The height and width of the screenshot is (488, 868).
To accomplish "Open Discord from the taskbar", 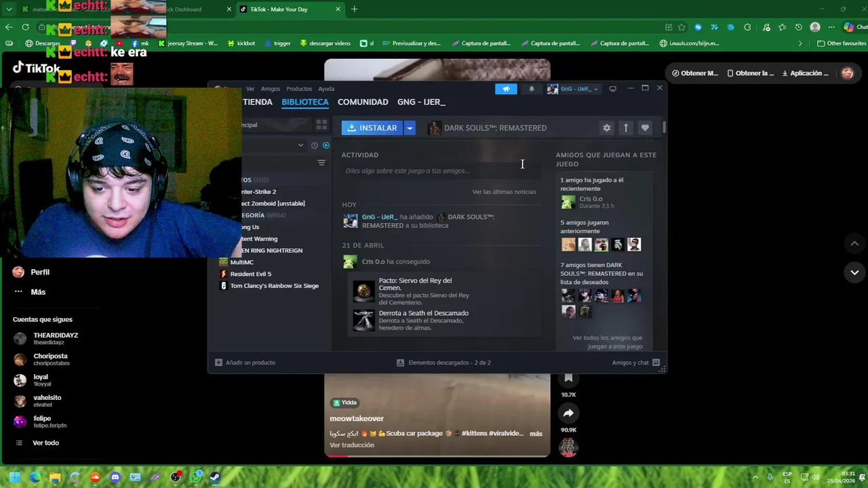I will 115,477.
